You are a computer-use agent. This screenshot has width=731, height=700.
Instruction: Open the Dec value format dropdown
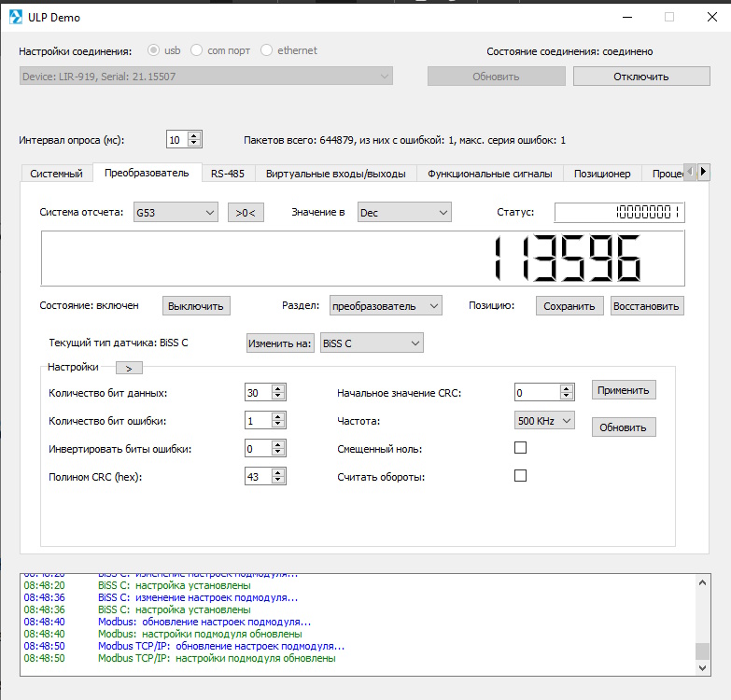[x=404, y=213]
